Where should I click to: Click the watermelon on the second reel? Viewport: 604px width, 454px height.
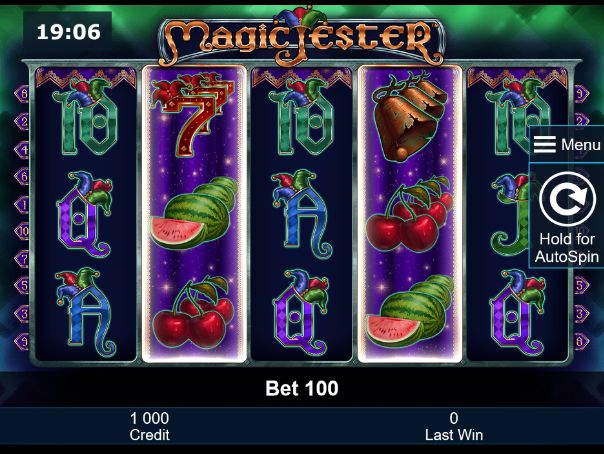point(195,213)
